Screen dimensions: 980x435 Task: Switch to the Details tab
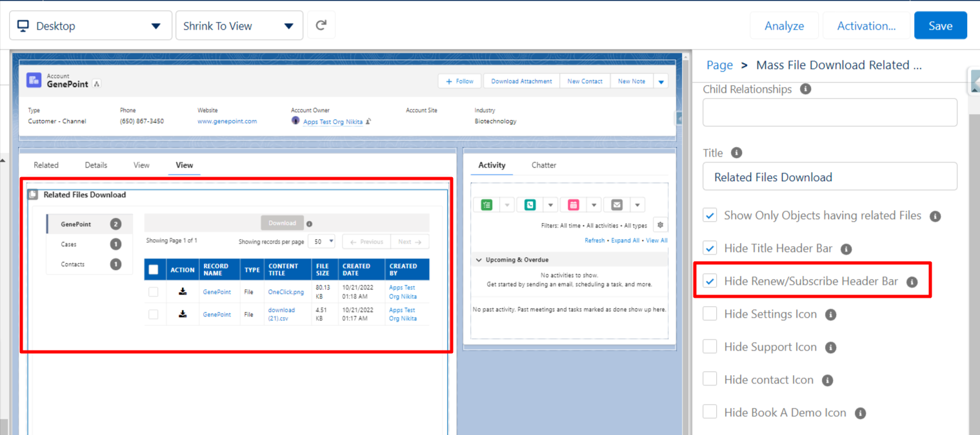(x=96, y=165)
